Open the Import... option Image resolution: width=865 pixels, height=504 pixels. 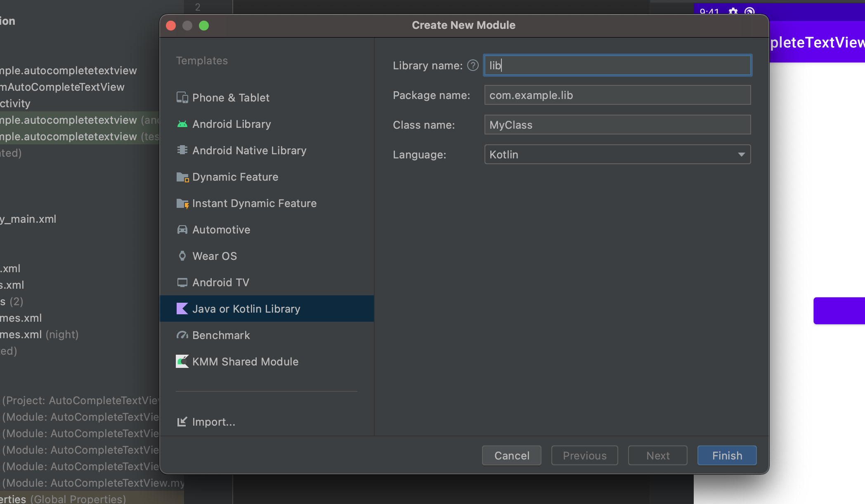coord(206,422)
